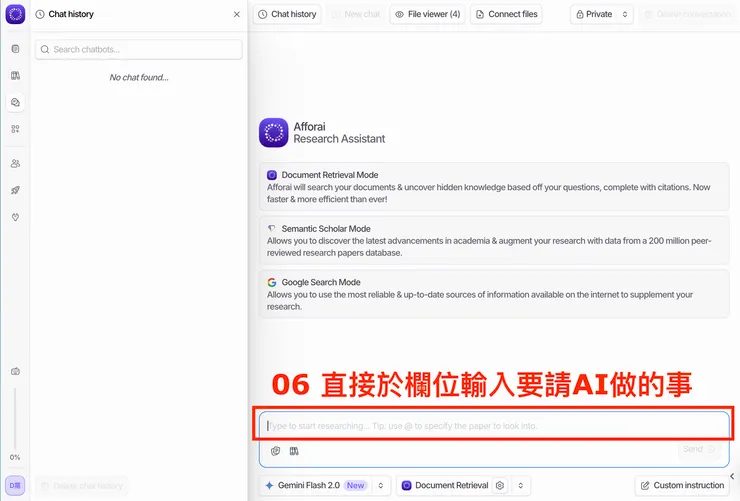
Task: Click Delete chat history button
Action: [82, 485]
